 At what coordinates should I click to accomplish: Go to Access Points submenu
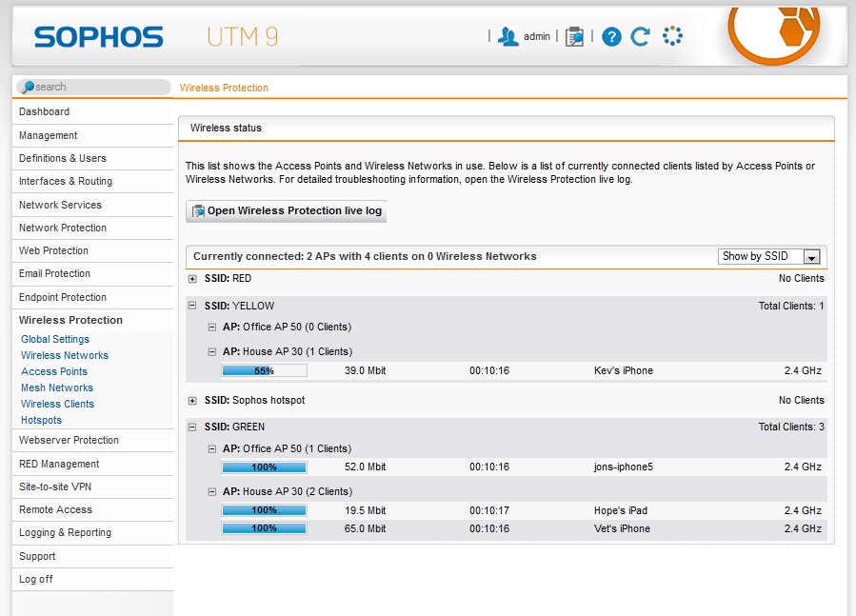[54, 371]
